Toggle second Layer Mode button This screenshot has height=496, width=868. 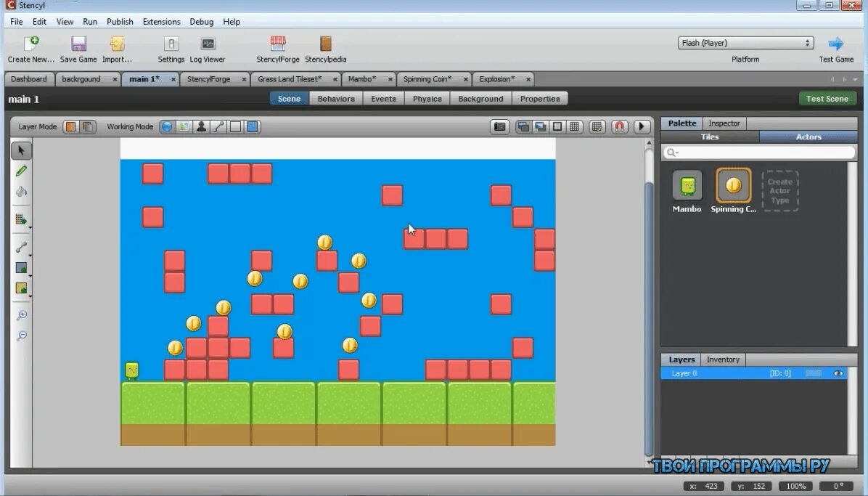click(x=88, y=127)
